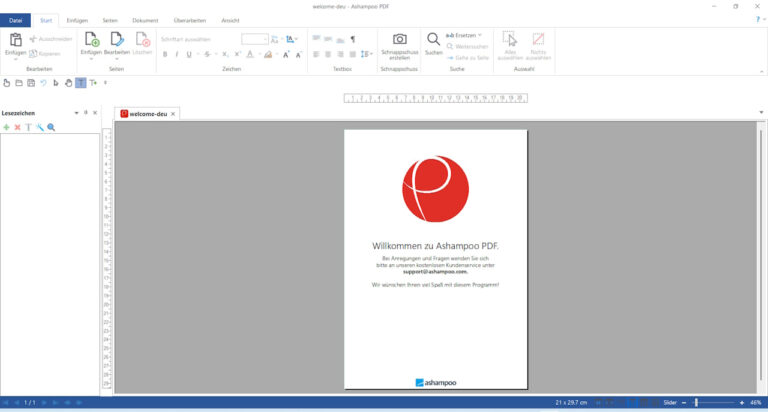
Task: Click the zoom in plus button
Action: point(742,403)
